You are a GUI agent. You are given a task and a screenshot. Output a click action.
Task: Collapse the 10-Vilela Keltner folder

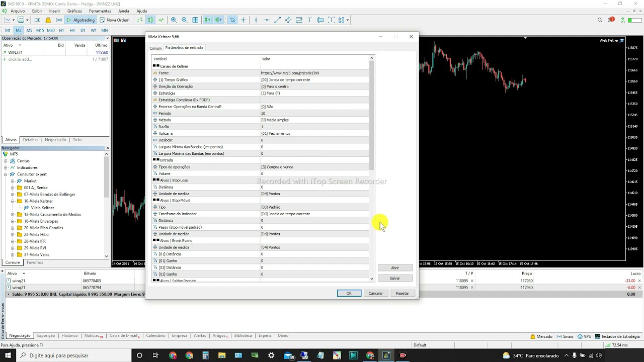coord(13,201)
